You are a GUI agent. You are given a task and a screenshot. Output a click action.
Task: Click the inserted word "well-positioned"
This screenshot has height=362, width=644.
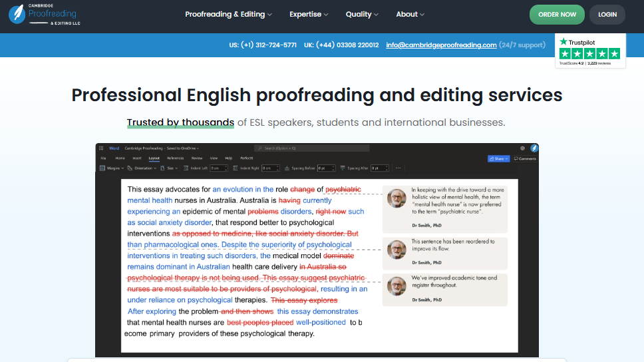click(321, 323)
